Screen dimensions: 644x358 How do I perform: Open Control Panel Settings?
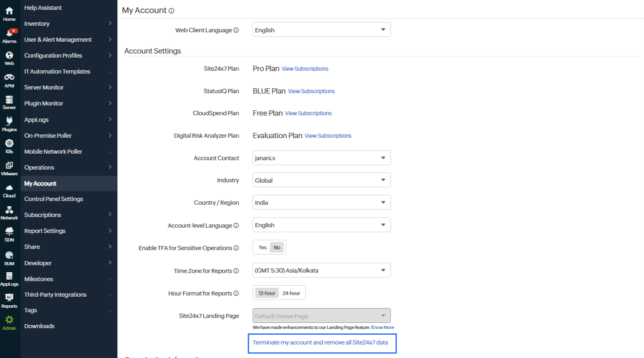[x=54, y=199]
